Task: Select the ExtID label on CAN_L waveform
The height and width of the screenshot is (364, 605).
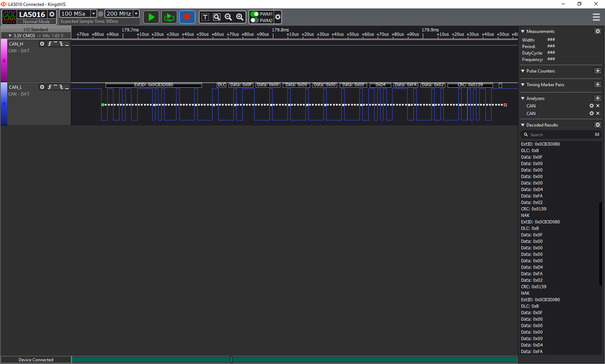Action: [x=154, y=85]
